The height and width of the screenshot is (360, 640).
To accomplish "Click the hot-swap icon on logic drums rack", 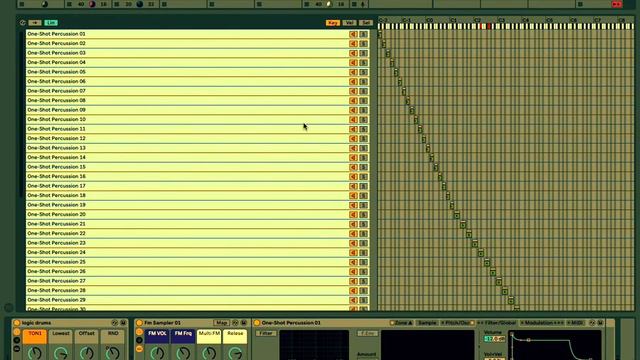I will coord(114,323).
